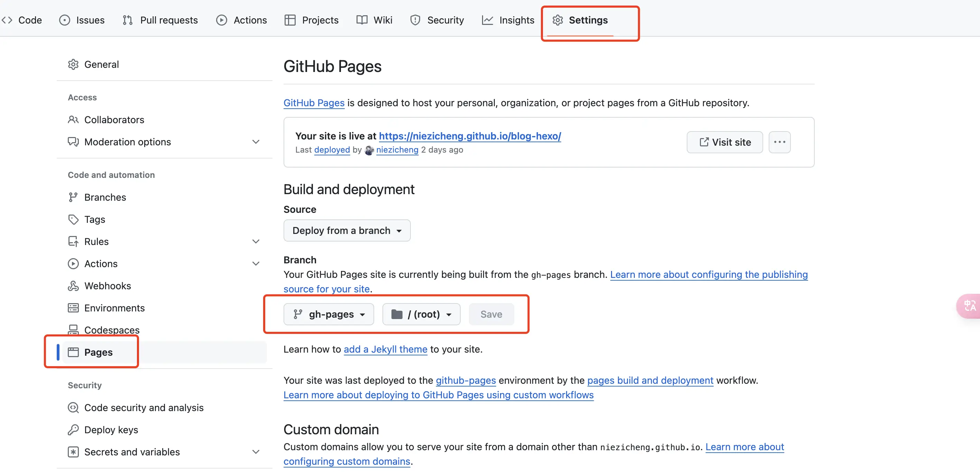Click the Secrets and variables asterisk icon
Viewport: 980px width, 472px height.
[73, 452]
